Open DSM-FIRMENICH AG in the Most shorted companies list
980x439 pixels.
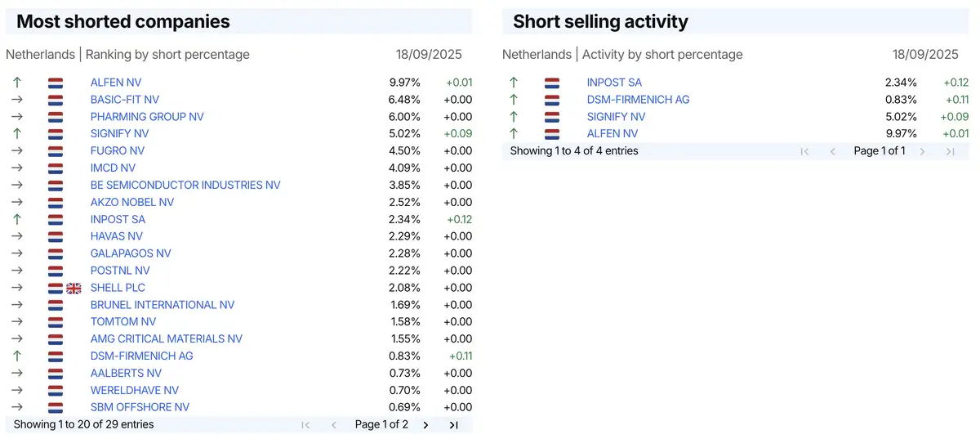point(142,357)
